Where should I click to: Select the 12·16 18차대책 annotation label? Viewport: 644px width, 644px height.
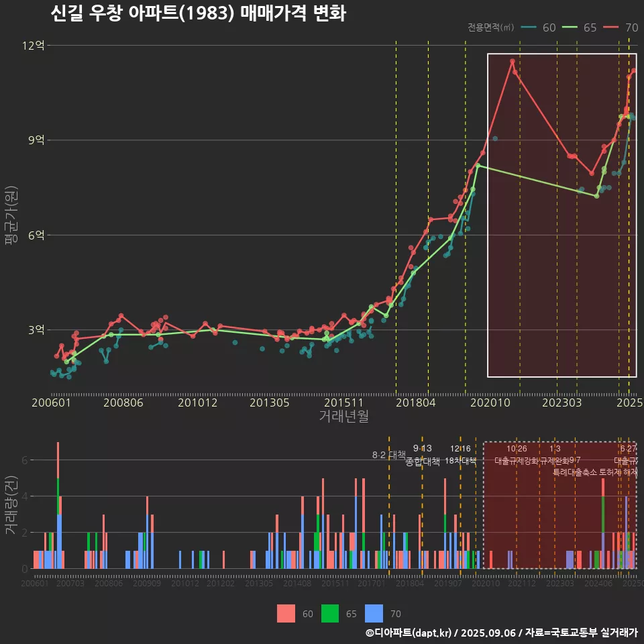pyautogui.click(x=460, y=455)
